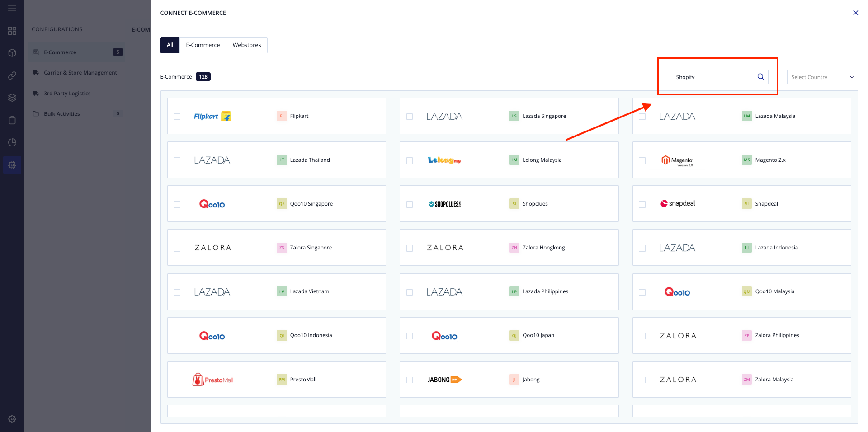Switch to the Webstores tab
The width and height of the screenshot is (868, 432).
[x=247, y=45]
